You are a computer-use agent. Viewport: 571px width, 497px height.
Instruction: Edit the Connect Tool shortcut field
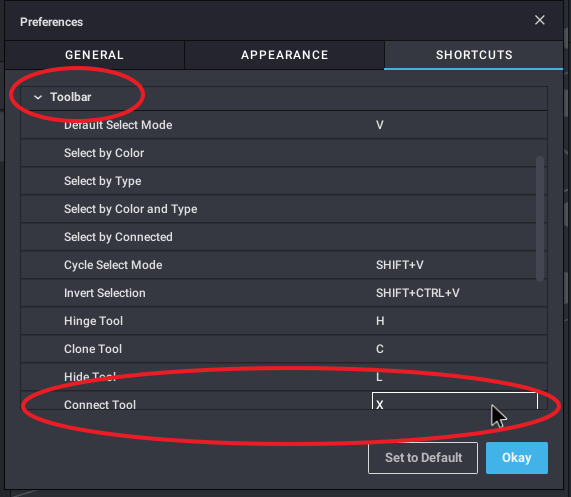click(x=454, y=401)
